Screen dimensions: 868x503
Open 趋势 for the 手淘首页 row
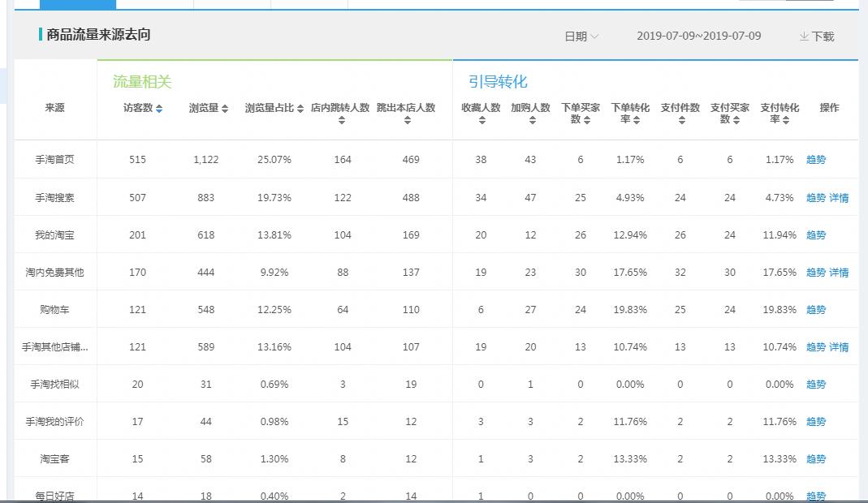(815, 160)
